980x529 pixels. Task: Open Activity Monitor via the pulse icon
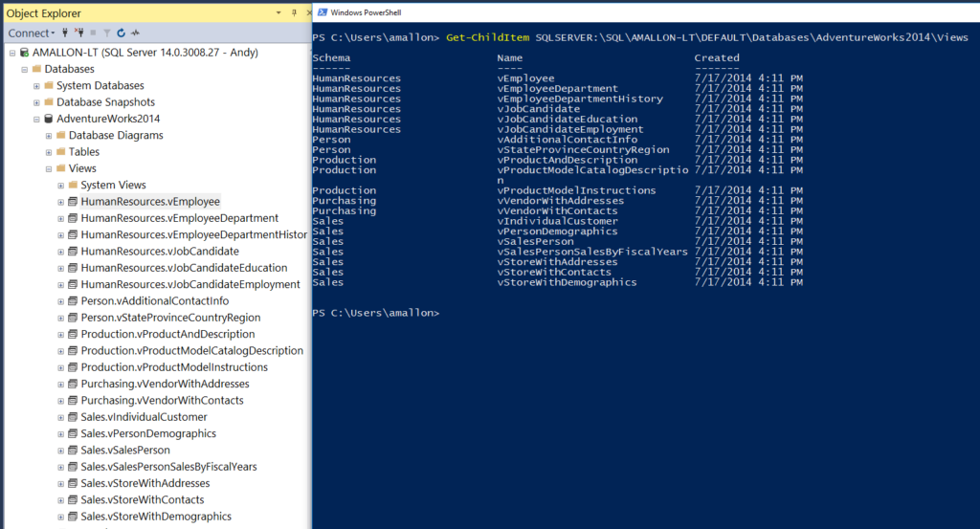135,33
